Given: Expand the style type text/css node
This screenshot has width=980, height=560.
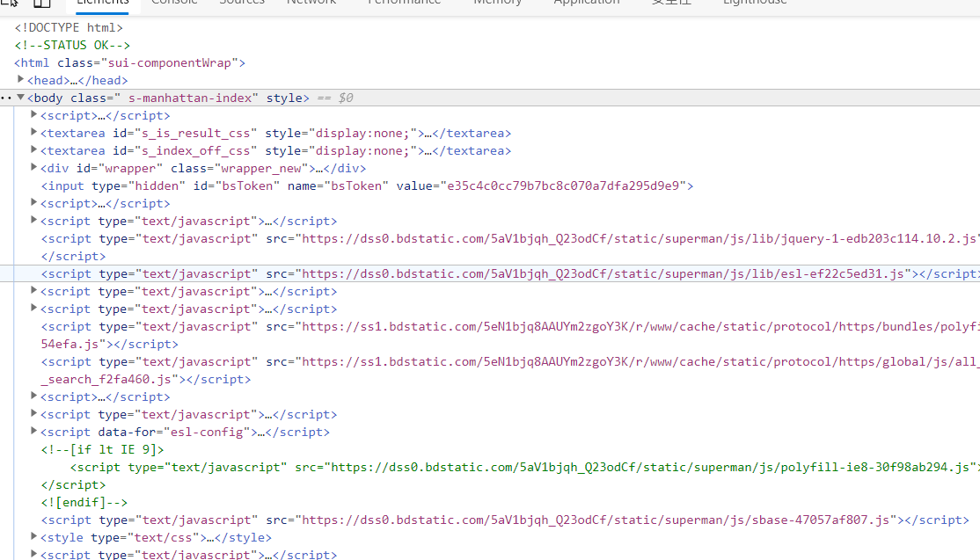Looking at the screenshot, I should pos(33,536).
